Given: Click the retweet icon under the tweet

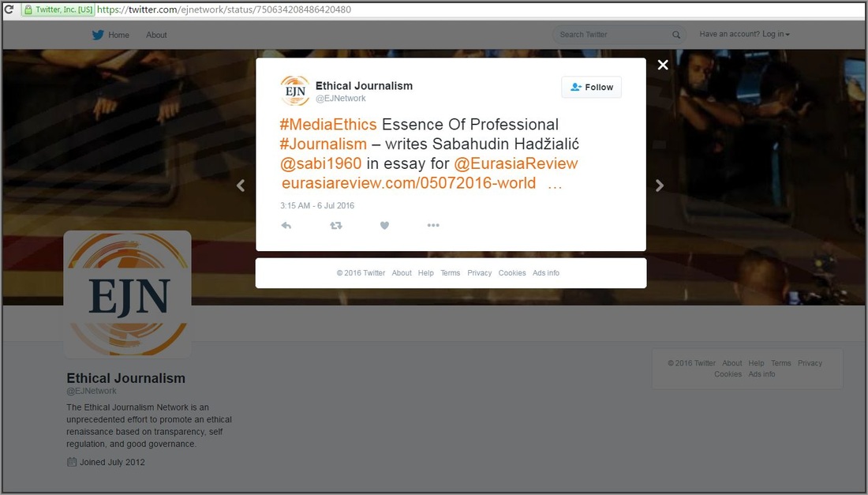Looking at the screenshot, I should tap(336, 225).
